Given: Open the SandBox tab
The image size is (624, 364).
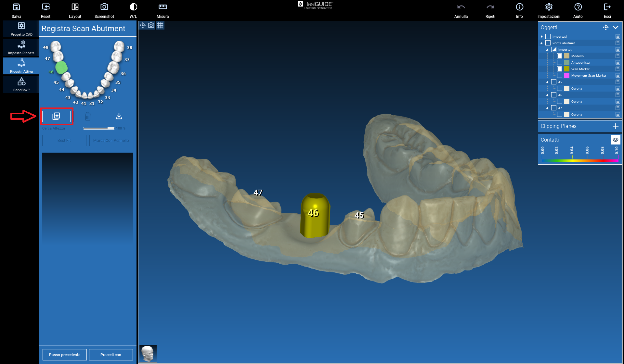Looking at the screenshot, I should [21, 84].
